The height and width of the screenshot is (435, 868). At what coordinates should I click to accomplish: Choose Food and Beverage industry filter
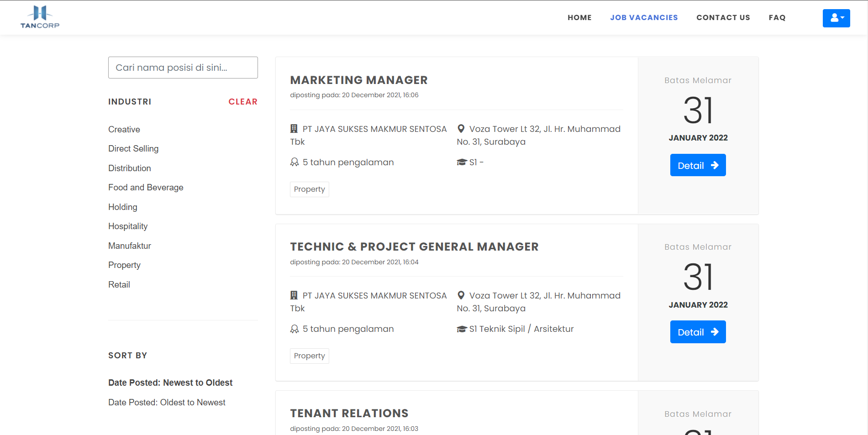[146, 187]
